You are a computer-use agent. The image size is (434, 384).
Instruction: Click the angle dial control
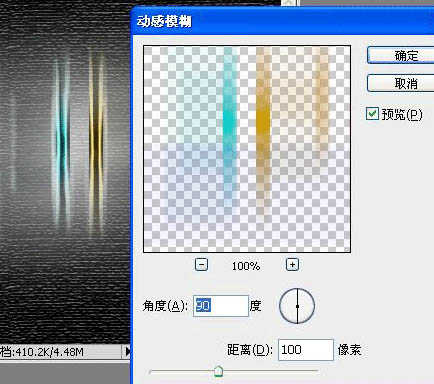(x=297, y=306)
